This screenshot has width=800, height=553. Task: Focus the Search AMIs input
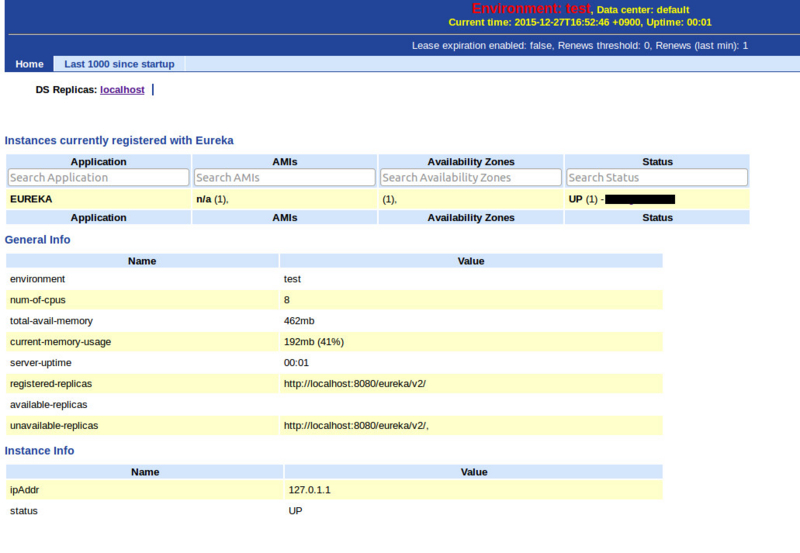click(x=285, y=178)
